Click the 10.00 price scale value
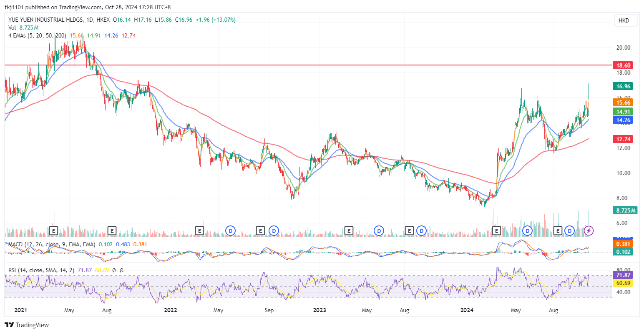 click(623, 173)
